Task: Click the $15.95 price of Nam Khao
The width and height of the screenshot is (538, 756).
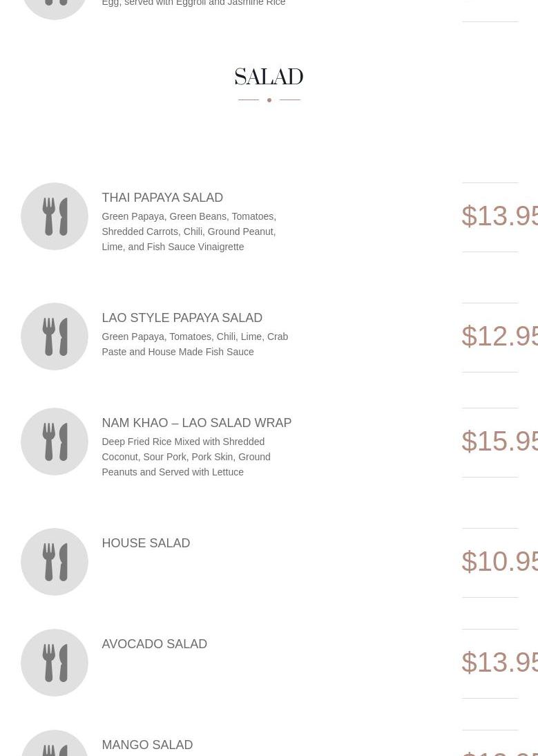Action: (499, 442)
